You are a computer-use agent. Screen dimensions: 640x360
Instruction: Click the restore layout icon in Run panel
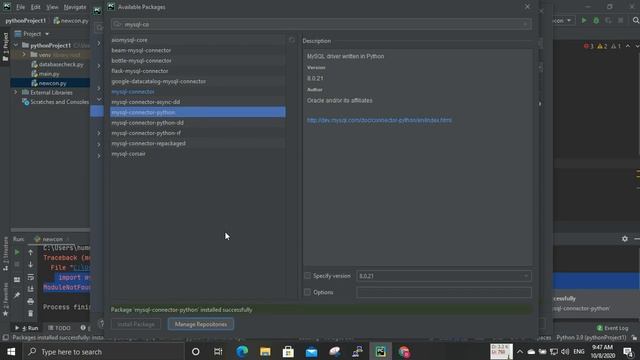tap(17, 280)
